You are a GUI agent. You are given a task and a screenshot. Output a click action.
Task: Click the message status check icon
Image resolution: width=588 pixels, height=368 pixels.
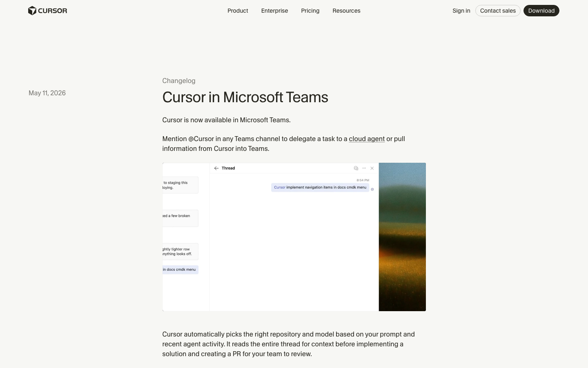(x=372, y=189)
